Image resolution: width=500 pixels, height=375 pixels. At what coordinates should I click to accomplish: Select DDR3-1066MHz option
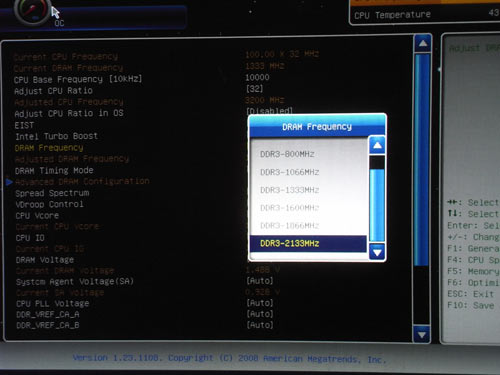tap(290, 172)
